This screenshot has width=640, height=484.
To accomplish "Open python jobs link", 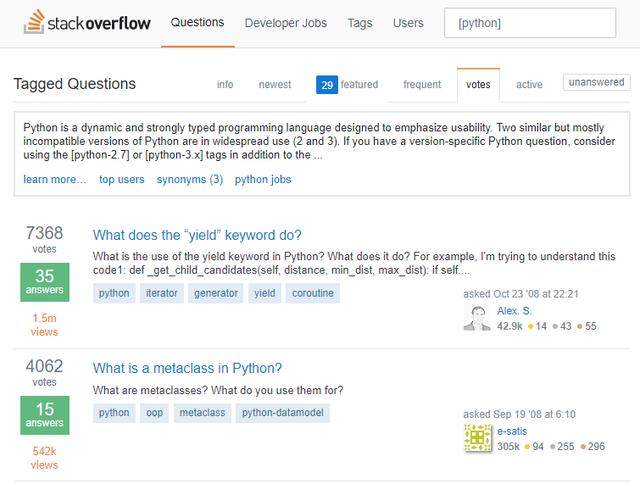I will [x=263, y=179].
